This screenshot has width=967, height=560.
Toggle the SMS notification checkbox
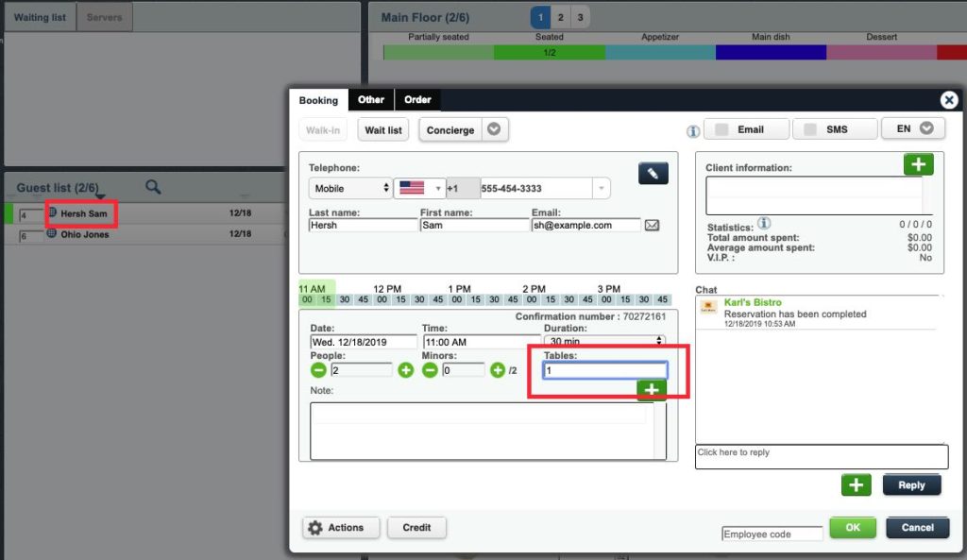coord(809,129)
